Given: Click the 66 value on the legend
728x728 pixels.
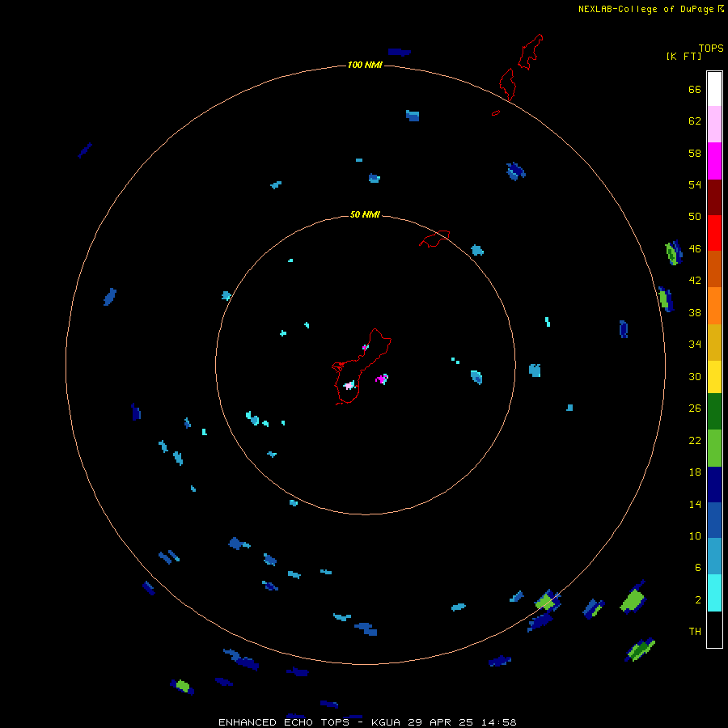Looking at the screenshot, I should (x=695, y=89).
